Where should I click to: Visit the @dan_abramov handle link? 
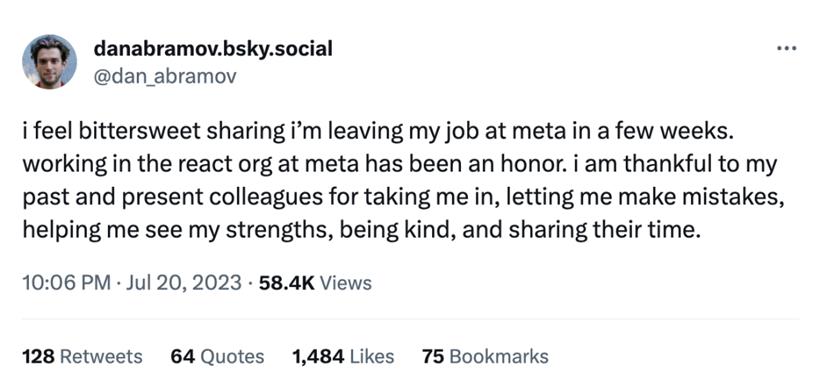[x=165, y=76]
